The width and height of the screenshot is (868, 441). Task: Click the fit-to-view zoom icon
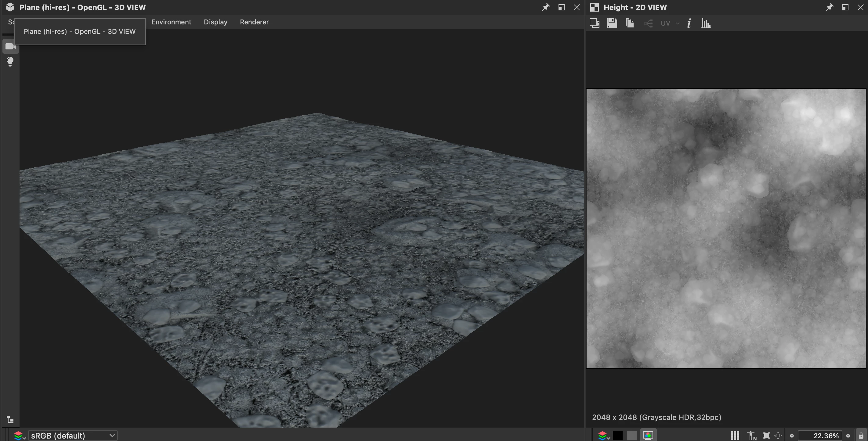pyautogui.click(x=767, y=435)
